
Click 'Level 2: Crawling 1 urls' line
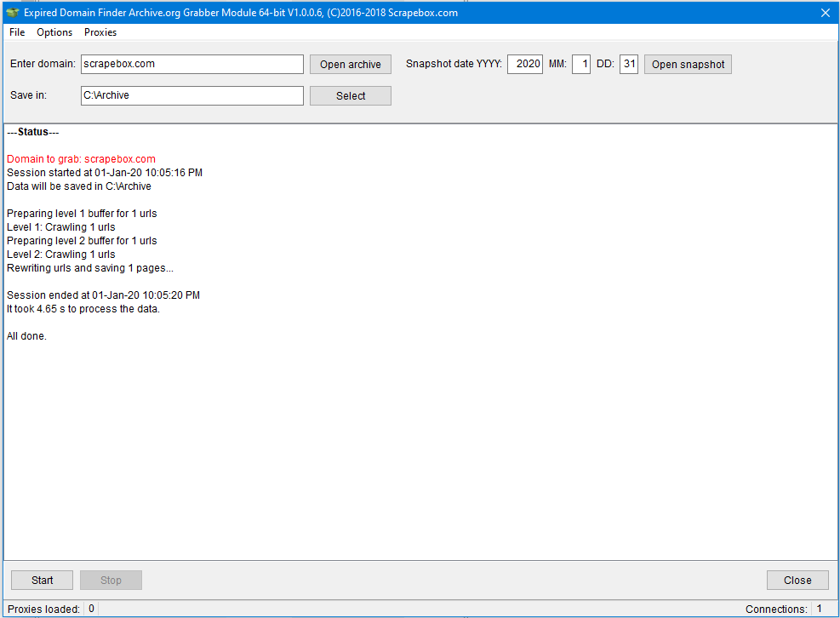[61, 254]
